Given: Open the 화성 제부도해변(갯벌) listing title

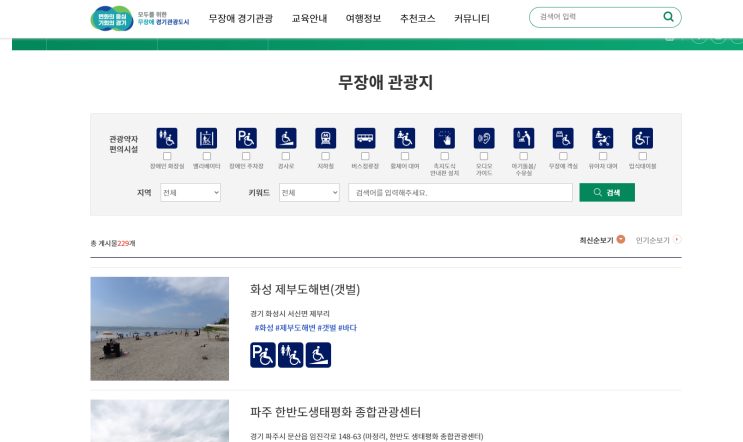Looking at the screenshot, I should [x=305, y=289].
